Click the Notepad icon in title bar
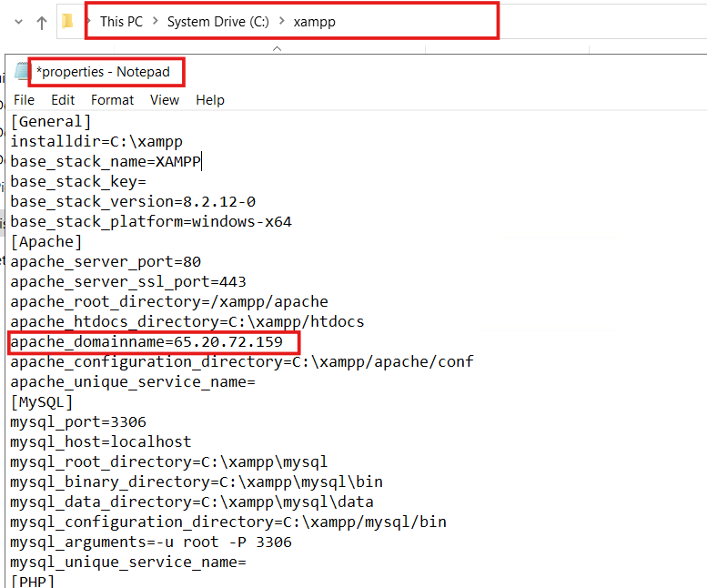 (21, 72)
